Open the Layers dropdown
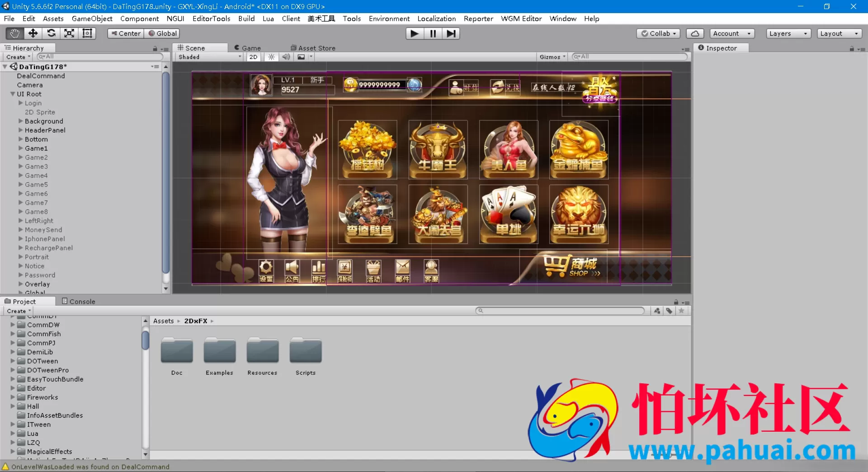Image resolution: width=868 pixels, height=472 pixels. (788, 33)
